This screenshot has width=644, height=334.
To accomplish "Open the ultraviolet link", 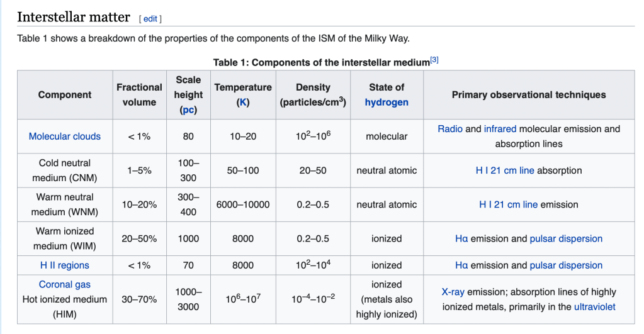I will pyautogui.click(x=594, y=307).
